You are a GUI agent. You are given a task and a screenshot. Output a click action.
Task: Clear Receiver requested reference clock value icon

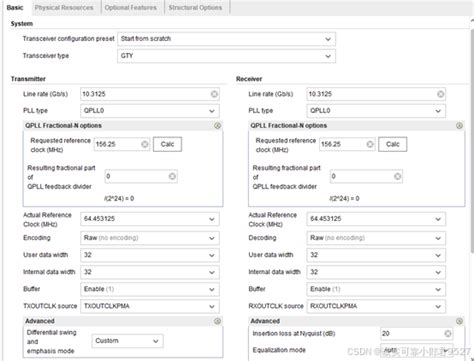[x=370, y=144]
